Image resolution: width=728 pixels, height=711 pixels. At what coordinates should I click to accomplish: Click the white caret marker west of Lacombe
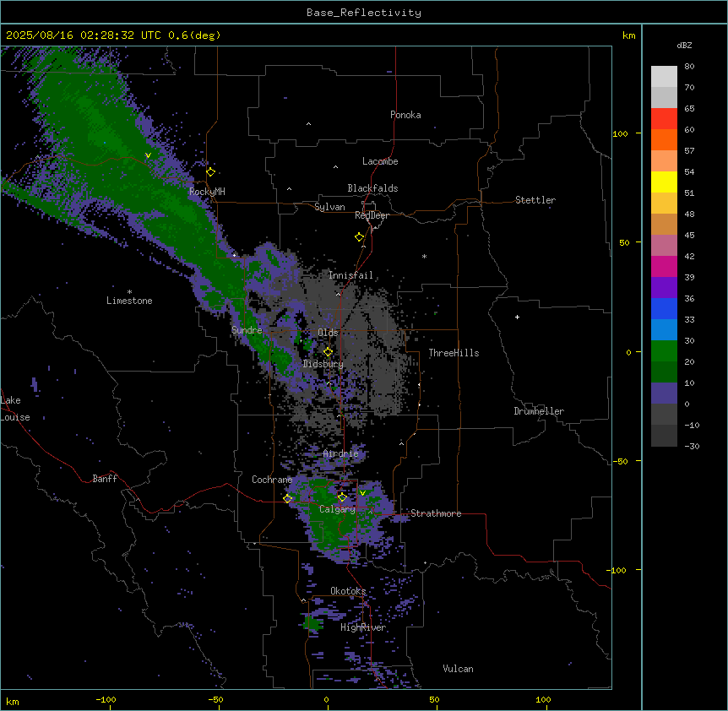point(335,167)
